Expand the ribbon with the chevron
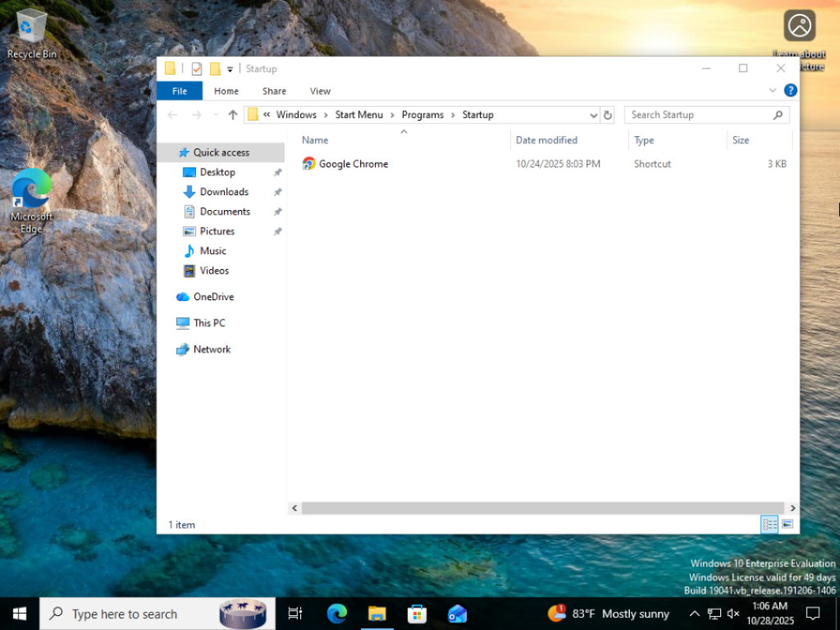This screenshot has height=630, width=840. [x=773, y=91]
